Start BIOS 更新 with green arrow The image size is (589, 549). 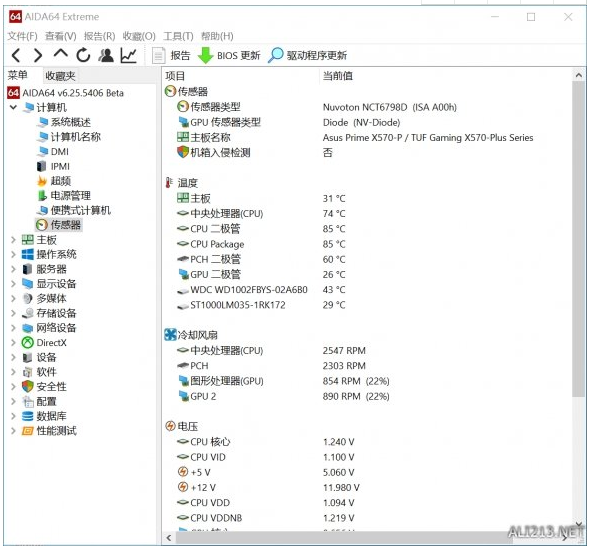pyautogui.click(x=229, y=56)
